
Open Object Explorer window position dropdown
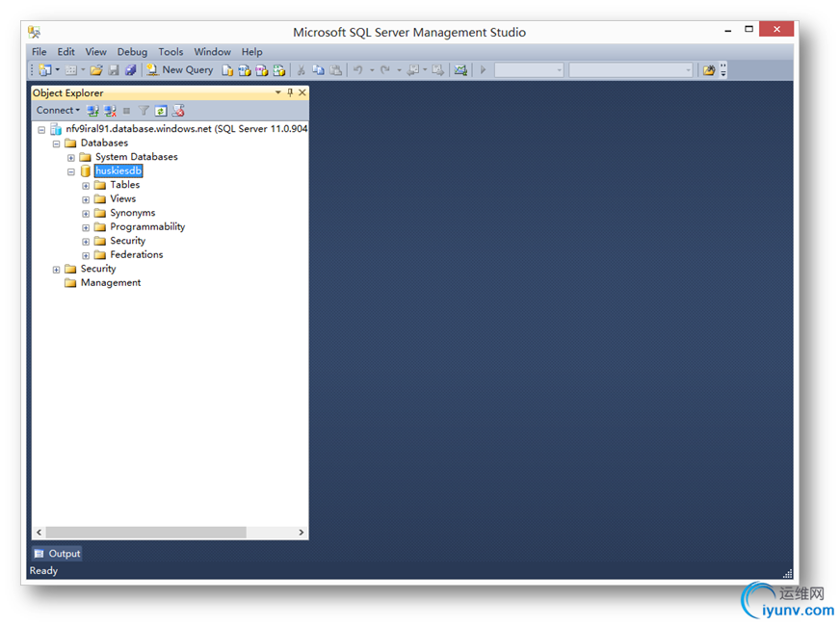click(x=278, y=92)
